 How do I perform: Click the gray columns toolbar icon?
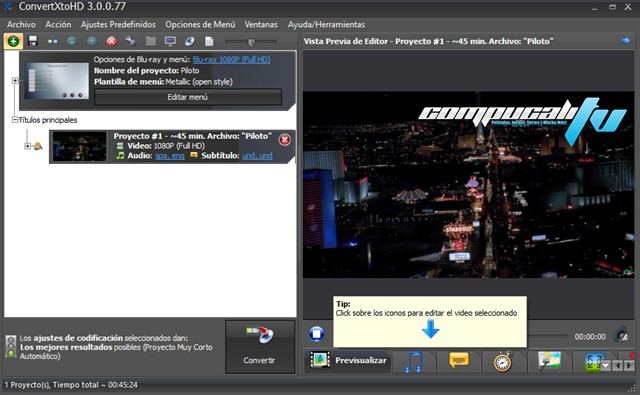coord(151,41)
